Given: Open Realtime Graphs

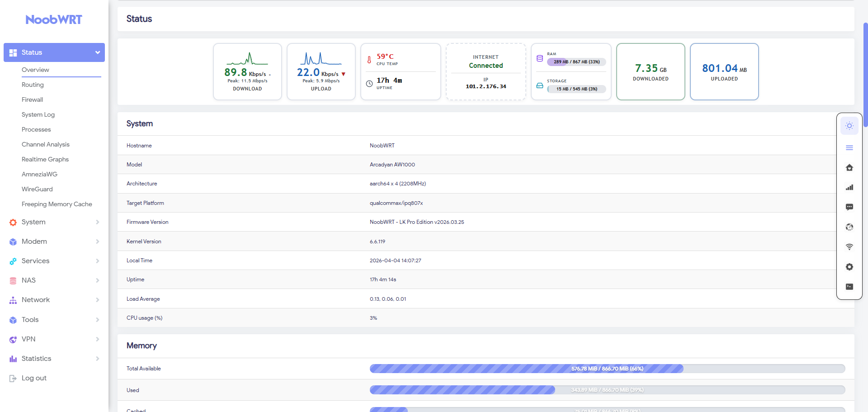Looking at the screenshot, I should pos(45,159).
